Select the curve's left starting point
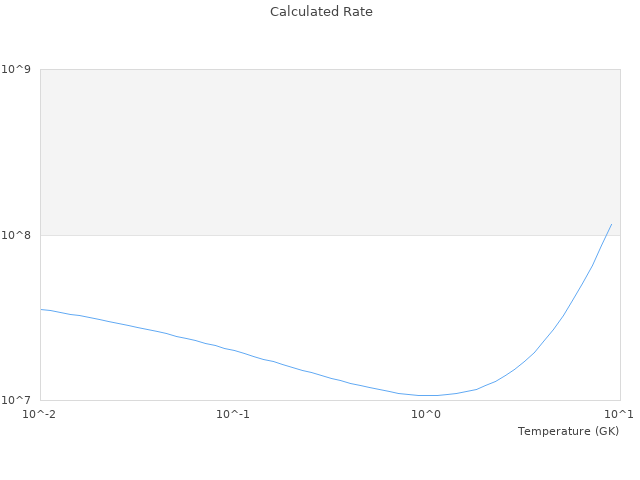The image size is (640, 480). [41, 309]
